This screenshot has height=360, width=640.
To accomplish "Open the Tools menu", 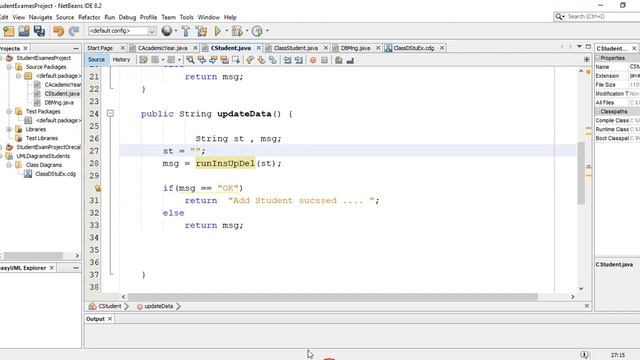I will 187,17.
